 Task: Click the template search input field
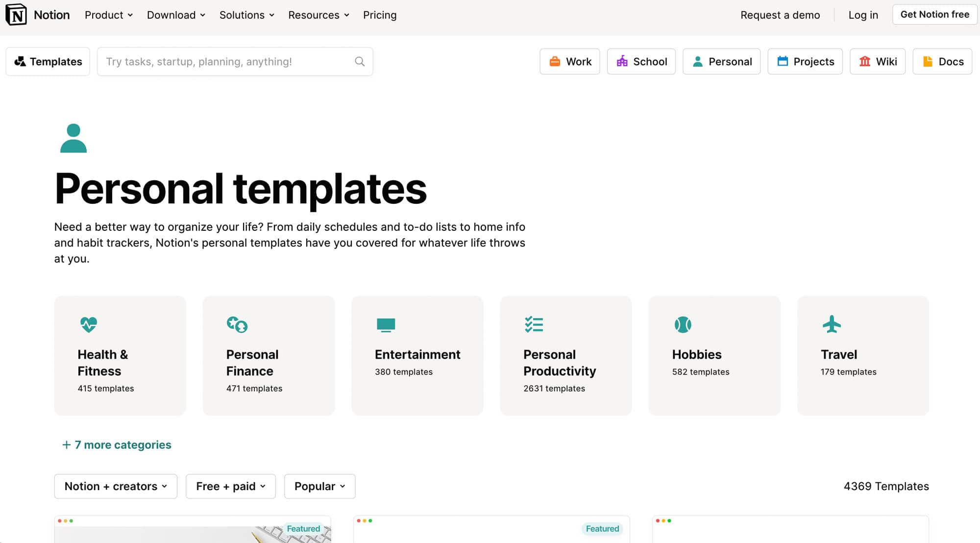pos(235,61)
